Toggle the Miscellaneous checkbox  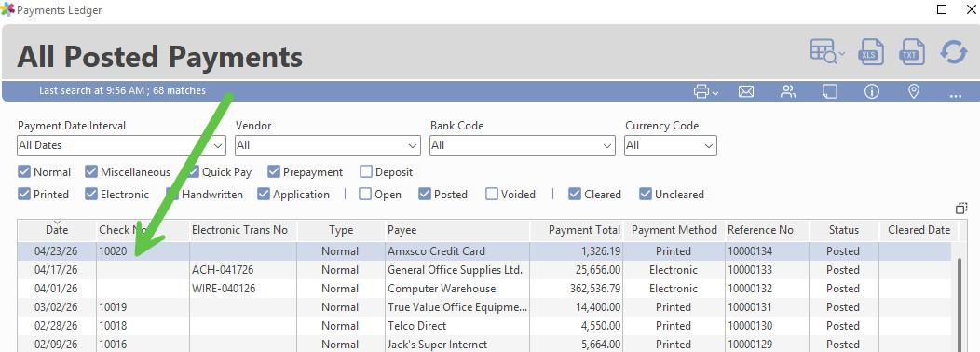[x=91, y=172]
